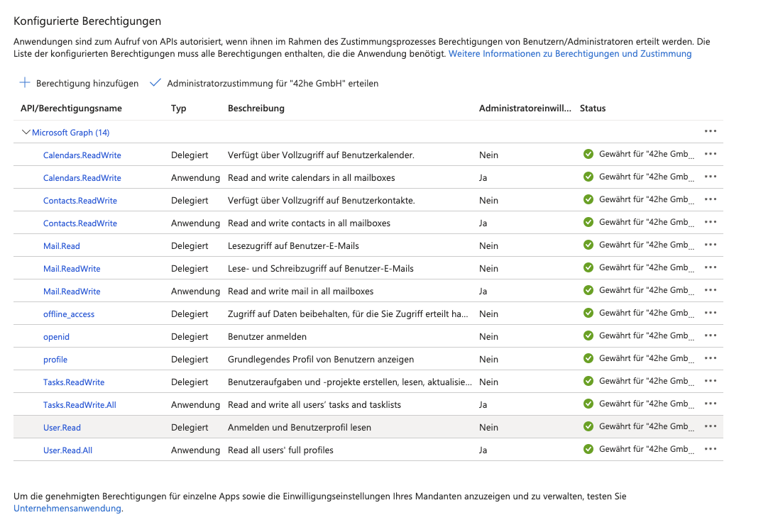Open ellipsis menu for profile row
The height and width of the screenshot is (532, 778).
711,358
